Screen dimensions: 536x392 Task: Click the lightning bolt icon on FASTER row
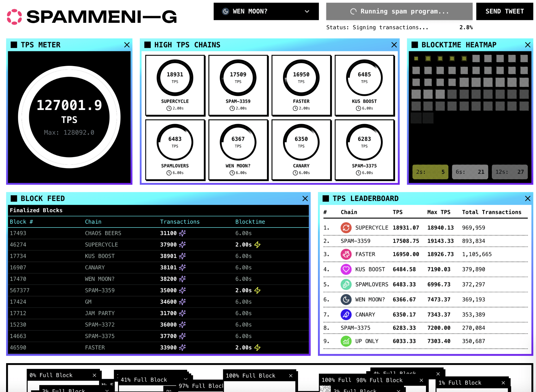click(257, 348)
